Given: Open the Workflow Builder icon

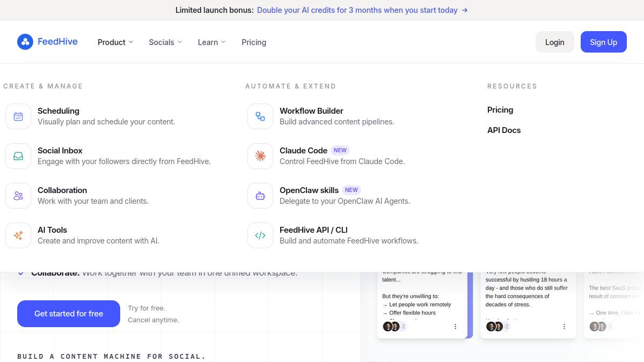Looking at the screenshot, I should (x=260, y=116).
